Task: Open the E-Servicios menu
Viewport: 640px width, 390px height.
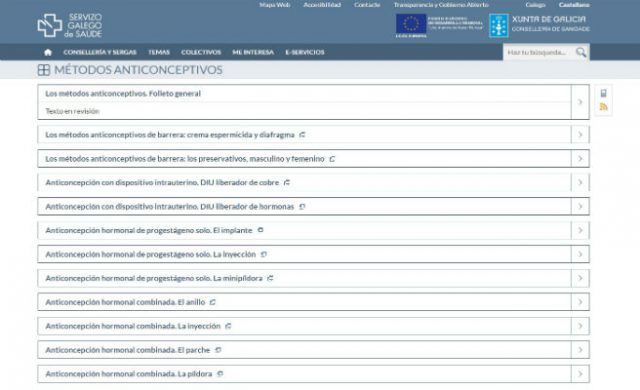Action: (305, 52)
